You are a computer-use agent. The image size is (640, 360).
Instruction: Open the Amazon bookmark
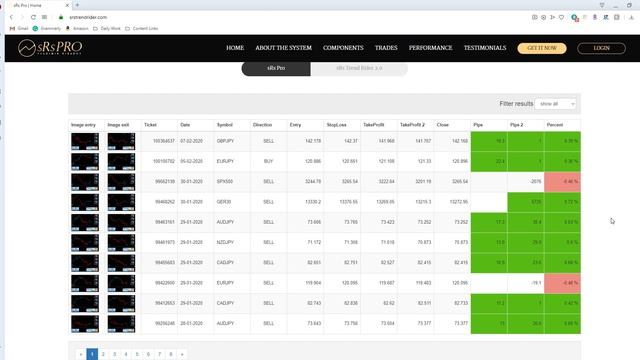pyautogui.click(x=77, y=29)
